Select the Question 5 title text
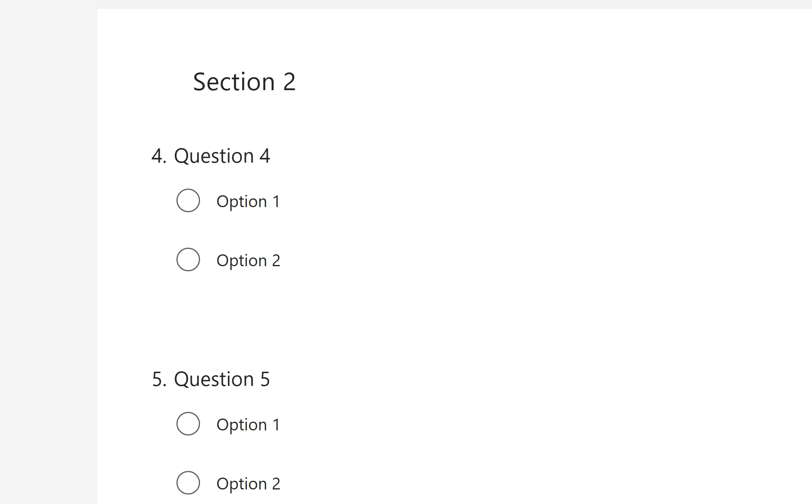This screenshot has height=504, width=812. point(222,379)
